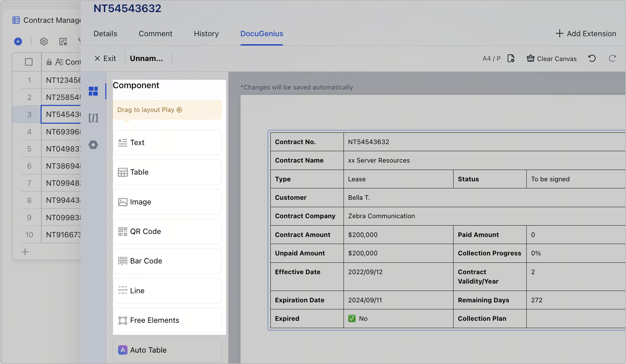Select the Bar Code component
626x364 pixels.
(167, 261)
